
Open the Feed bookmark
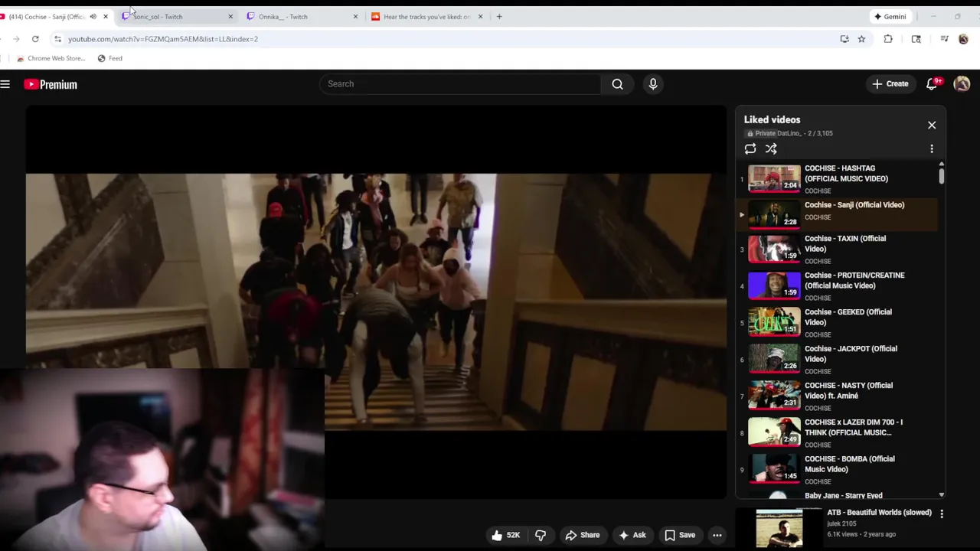click(x=109, y=58)
